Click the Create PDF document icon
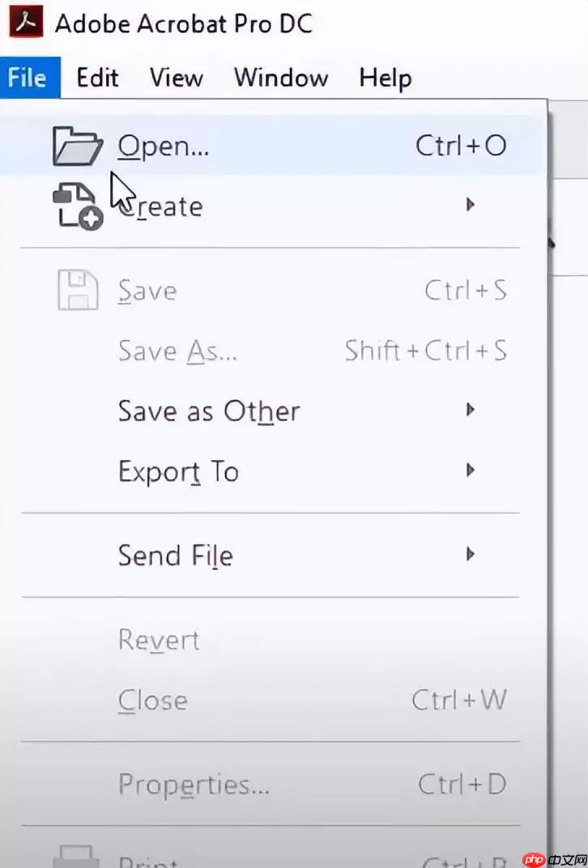This screenshot has width=588, height=868. (x=78, y=206)
